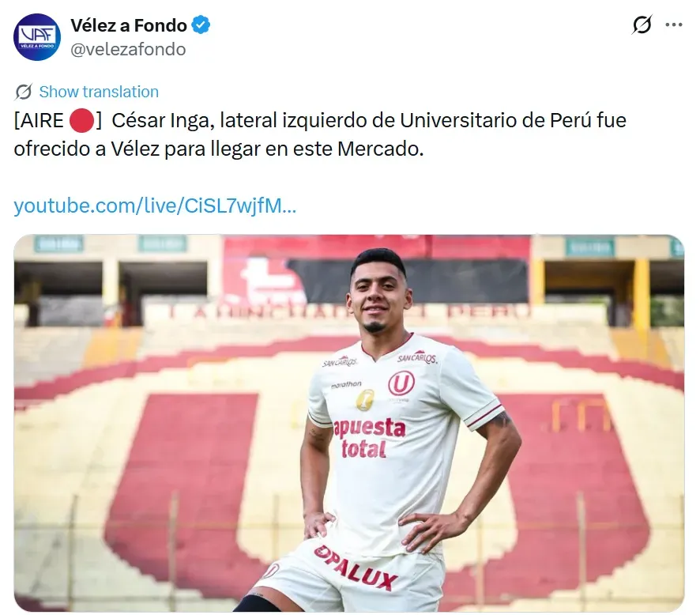Open the three-dot more options menu
Viewport: 700px width, 615px height.
[x=674, y=25]
